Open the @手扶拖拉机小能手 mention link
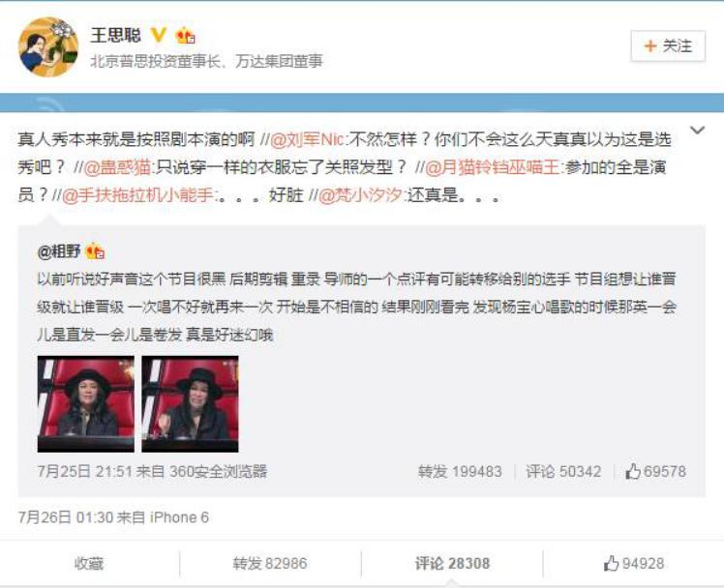724x588 pixels. (x=137, y=195)
